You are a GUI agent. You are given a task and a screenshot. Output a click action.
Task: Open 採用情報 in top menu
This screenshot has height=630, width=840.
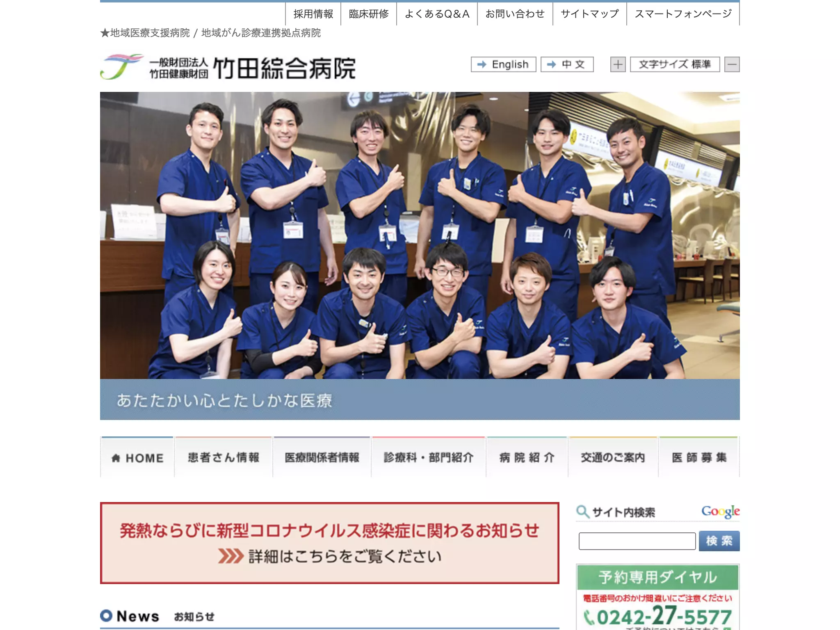(x=313, y=14)
